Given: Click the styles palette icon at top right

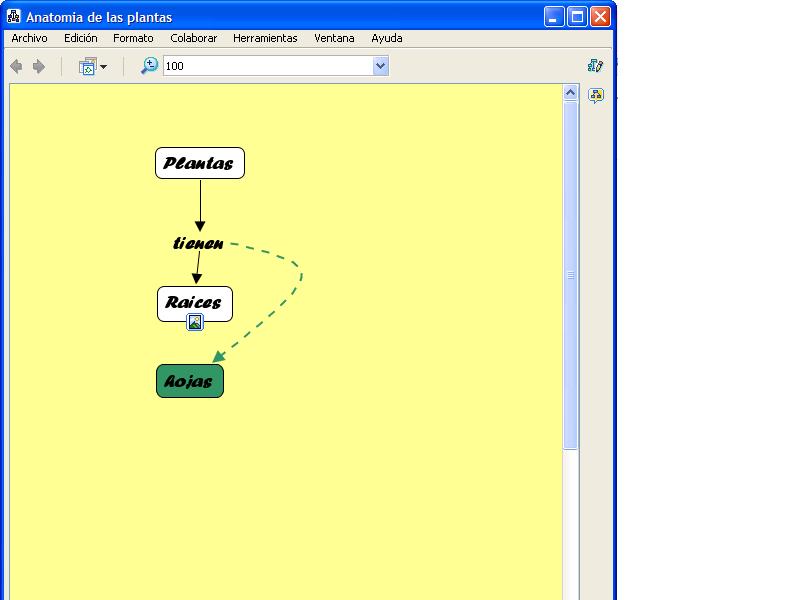Looking at the screenshot, I should pos(596,66).
